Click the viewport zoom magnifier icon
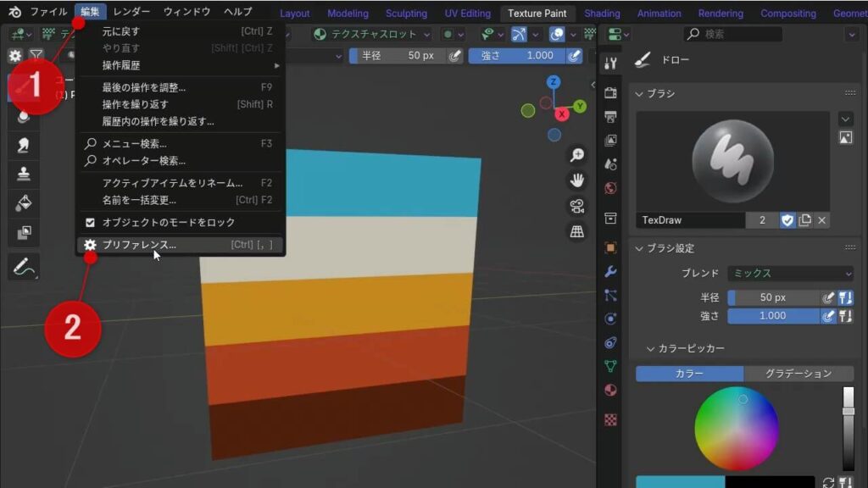The width and height of the screenshot is (868, 488). [x=577, y=155]
